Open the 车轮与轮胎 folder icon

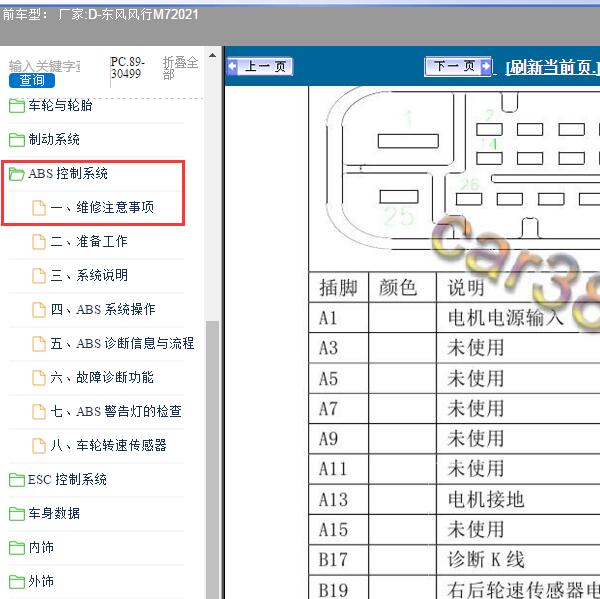pos(16,106)
